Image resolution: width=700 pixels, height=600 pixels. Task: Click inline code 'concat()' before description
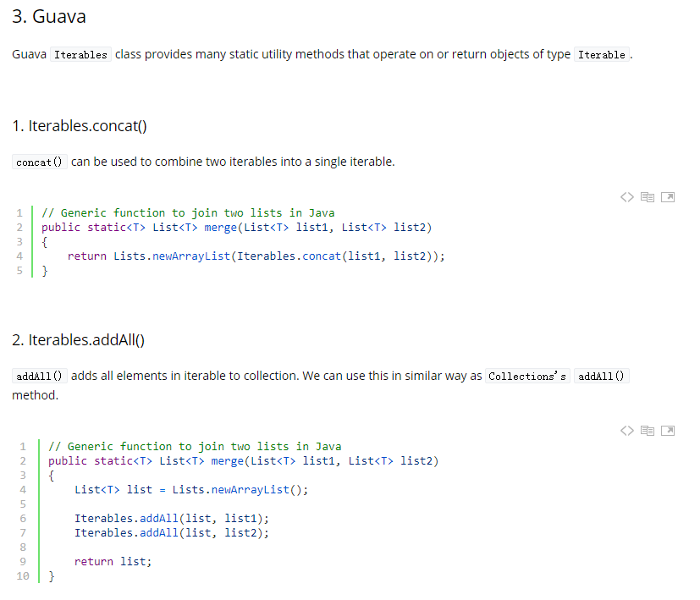39,162
